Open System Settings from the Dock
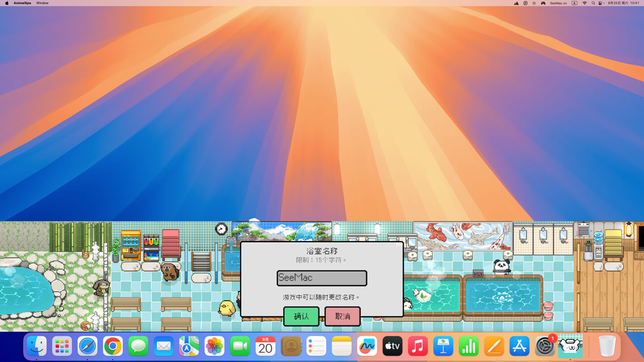This screenshot has height=362, width=644. pyautogui.click(x=544, y=346)
